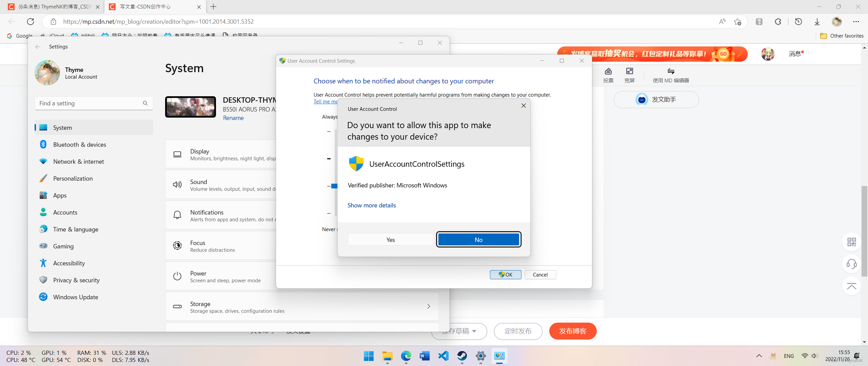868x366 pixels.
Task: Expand the Storage settings chevron
Action: (429, 306)
